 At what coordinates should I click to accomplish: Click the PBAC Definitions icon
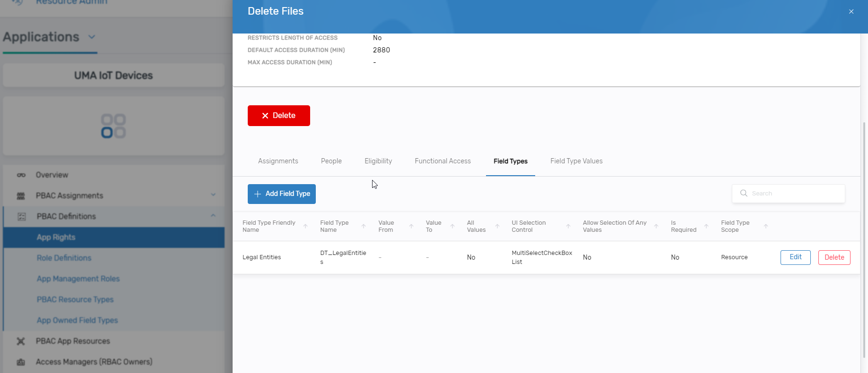(x=22, y=217)
